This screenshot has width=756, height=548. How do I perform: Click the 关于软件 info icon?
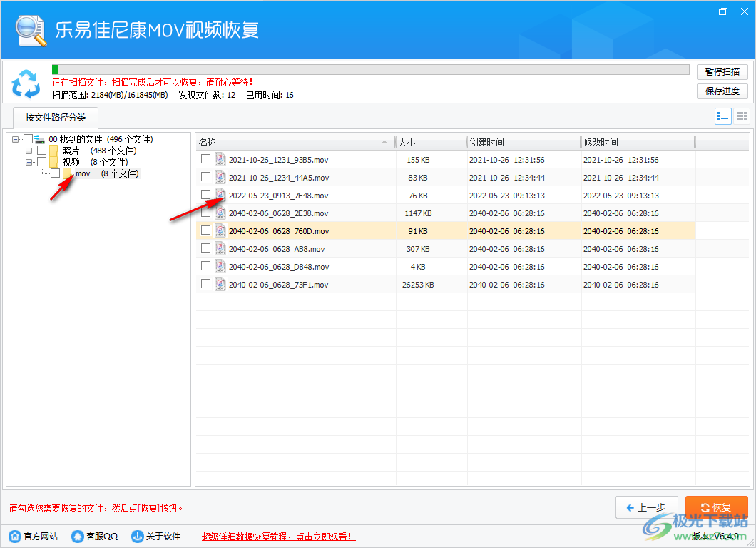pos(138,536)
